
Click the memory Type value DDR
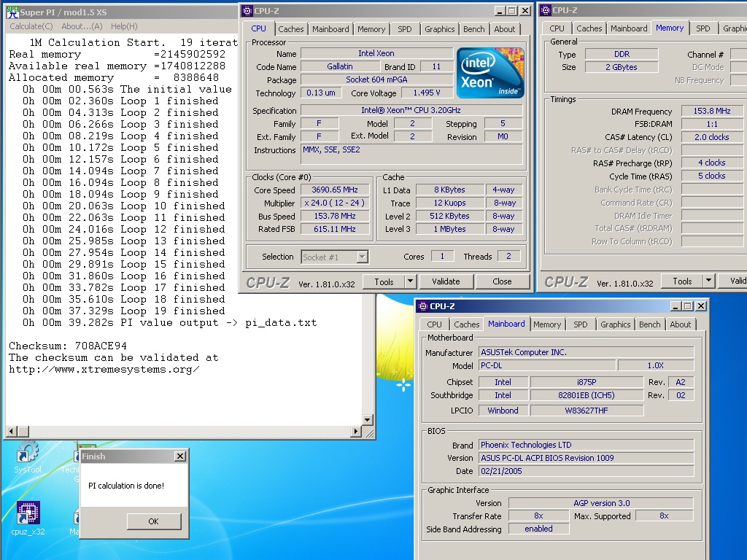pyautogui.click(x=622, y=54)
